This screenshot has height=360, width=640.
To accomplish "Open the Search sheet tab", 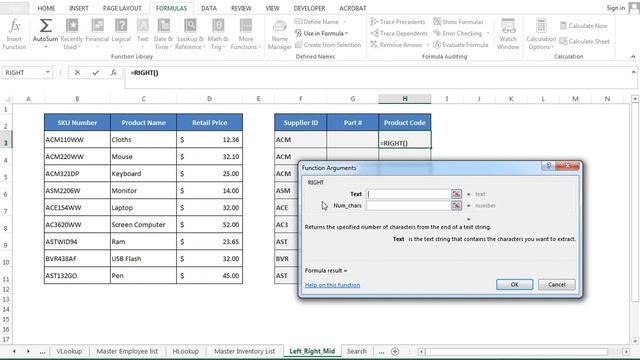I will coord(357,351).
